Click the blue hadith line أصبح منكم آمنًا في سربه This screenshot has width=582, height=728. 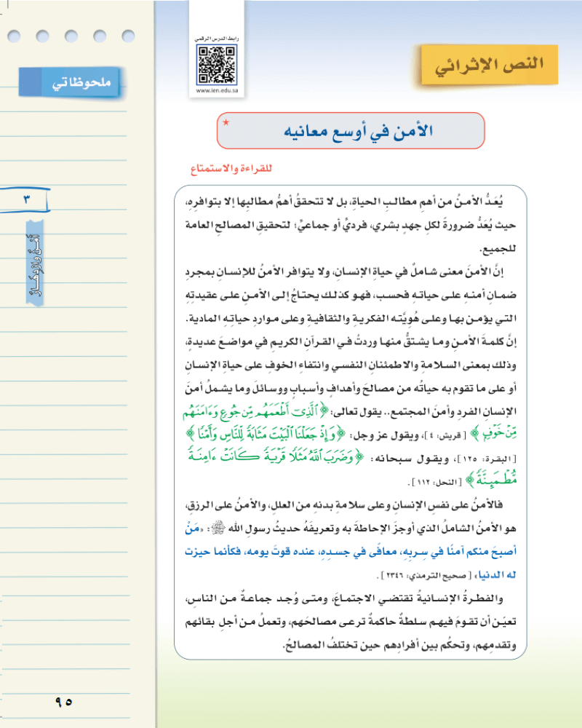pyautogui.click(x=351, y=552)
